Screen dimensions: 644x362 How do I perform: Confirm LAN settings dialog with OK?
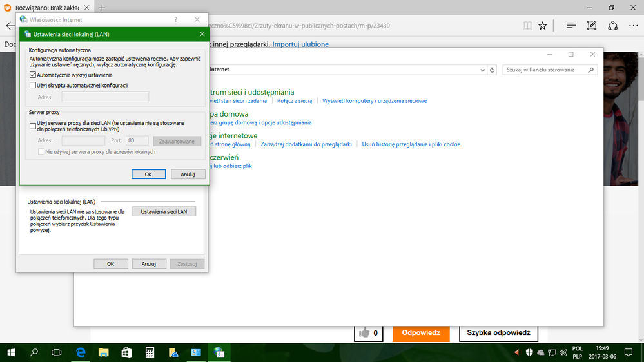tap(149, 175)
